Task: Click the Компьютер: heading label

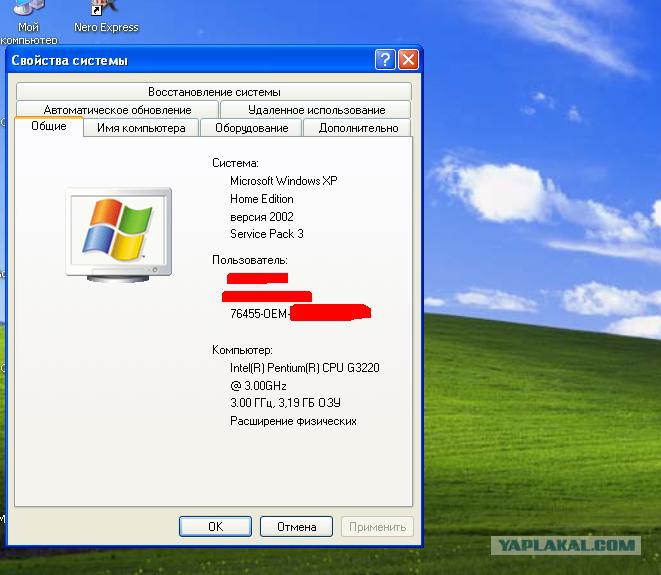Action: (x=242, y=350)
